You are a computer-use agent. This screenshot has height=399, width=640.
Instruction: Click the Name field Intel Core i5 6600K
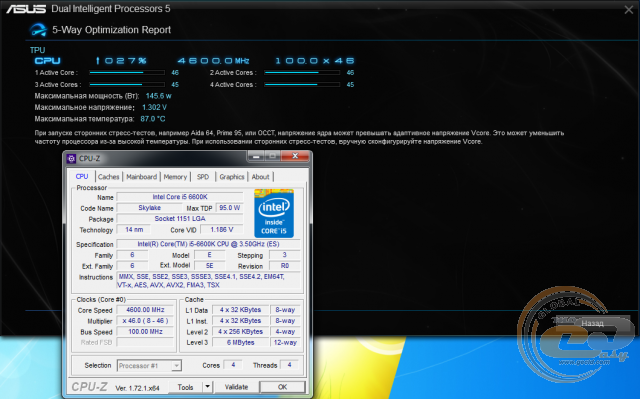[x=180, y=197]
